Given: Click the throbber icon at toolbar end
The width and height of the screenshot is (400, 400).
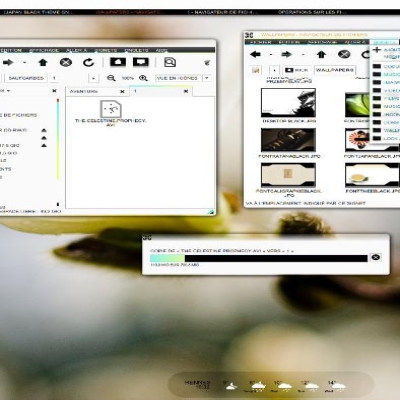Looking at the screenshot, I should tap(207, 62).
